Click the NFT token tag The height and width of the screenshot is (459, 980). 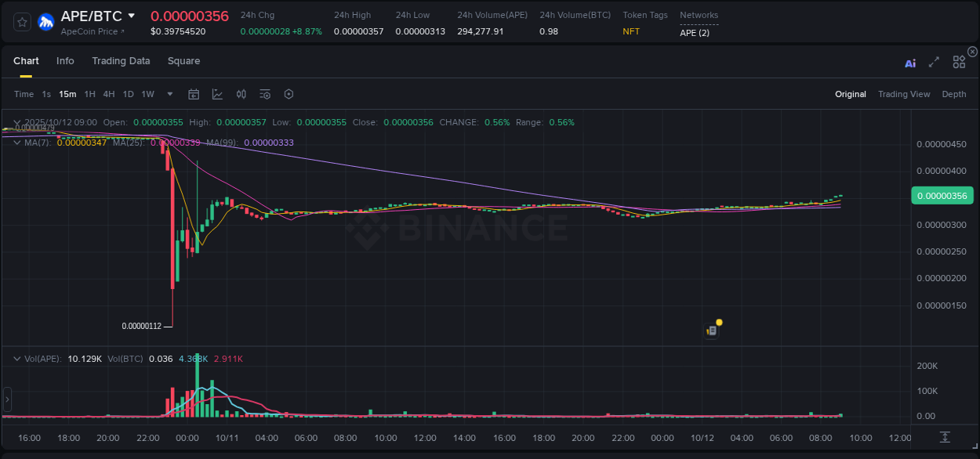[630, 31]
